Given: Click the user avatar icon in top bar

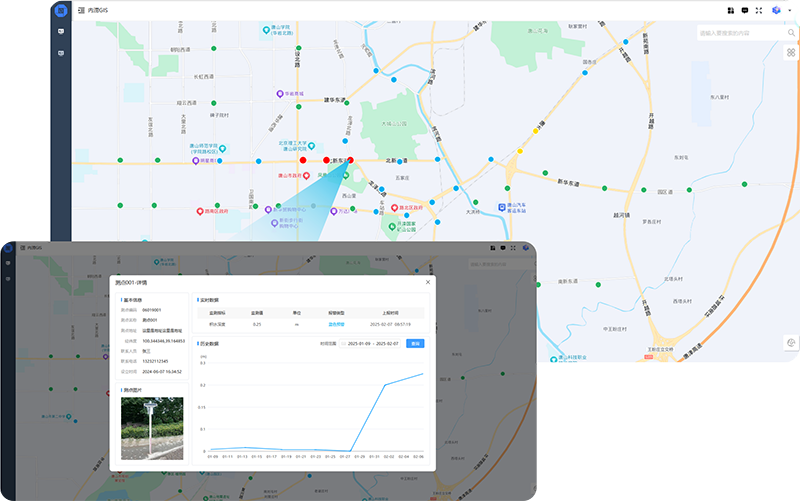Looking at the screenshot, I should (x=776, y=10).
